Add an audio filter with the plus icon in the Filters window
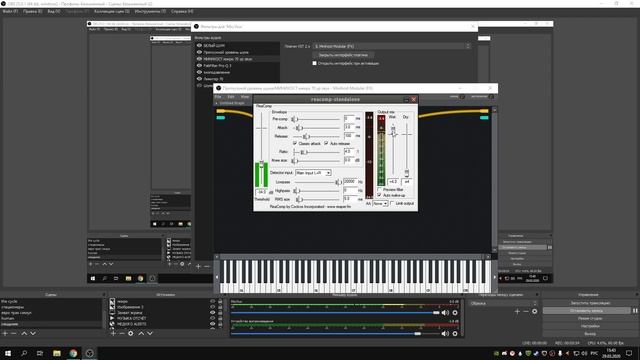This screenshot has height=360, width=640. point(198,266)
